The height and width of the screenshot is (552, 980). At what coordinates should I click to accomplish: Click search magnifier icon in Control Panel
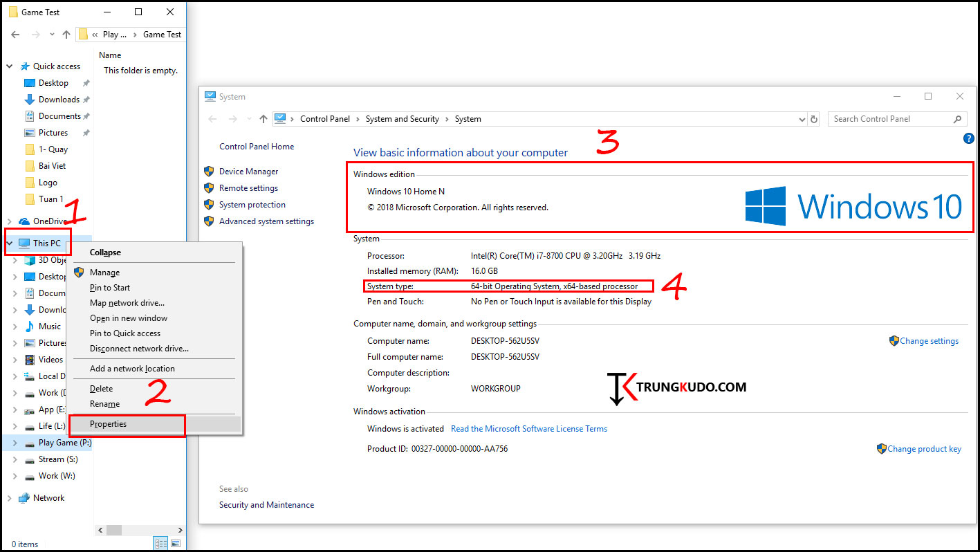958,119
